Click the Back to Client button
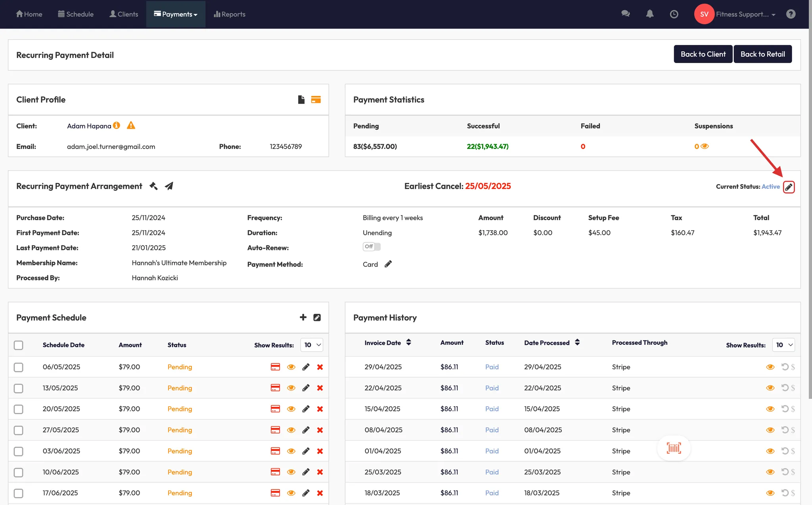Screen dimensions: 812x505 (703, 54)
